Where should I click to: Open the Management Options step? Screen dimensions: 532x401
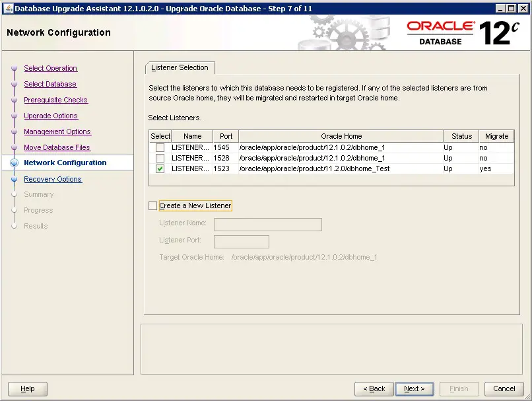(x=57, y=131)
